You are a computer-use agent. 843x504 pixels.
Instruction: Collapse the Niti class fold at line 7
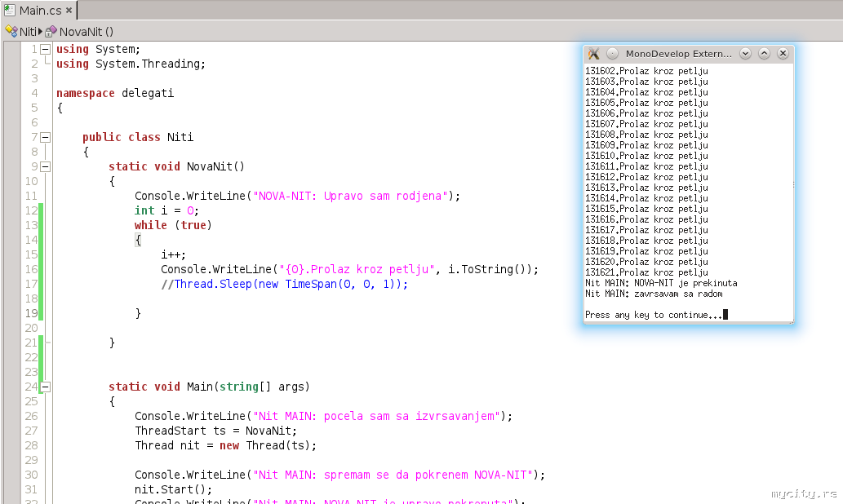pos(45,137)
